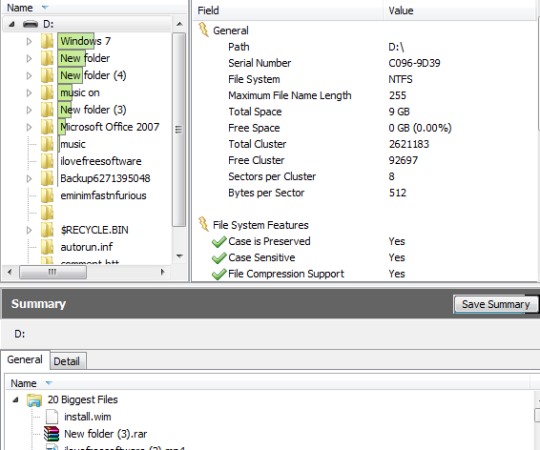The height and width of the screenshot is (450, 540).
Task: Click the General section lightning icon
Action: click(204, 30)
